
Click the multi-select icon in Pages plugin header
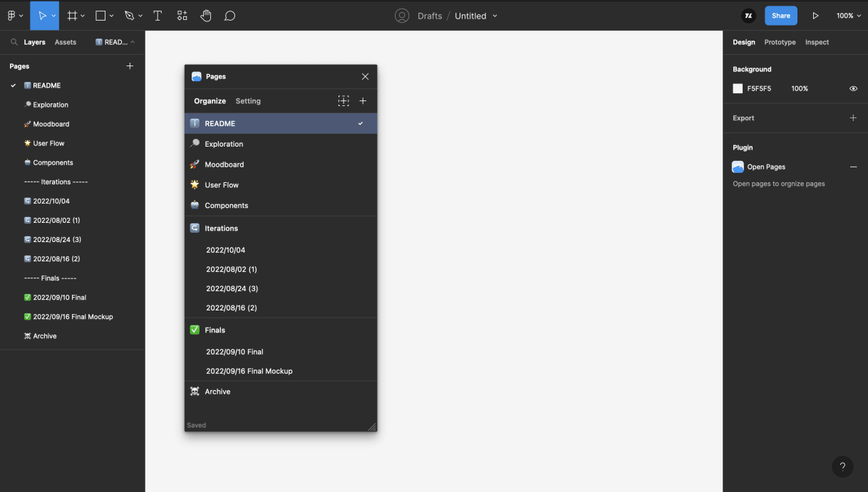pos(343,100)
